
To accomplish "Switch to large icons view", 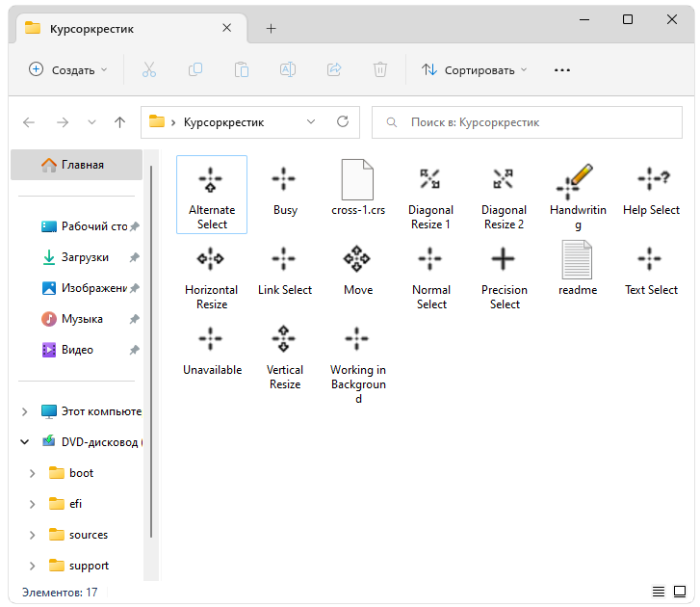I will (680, 592).
